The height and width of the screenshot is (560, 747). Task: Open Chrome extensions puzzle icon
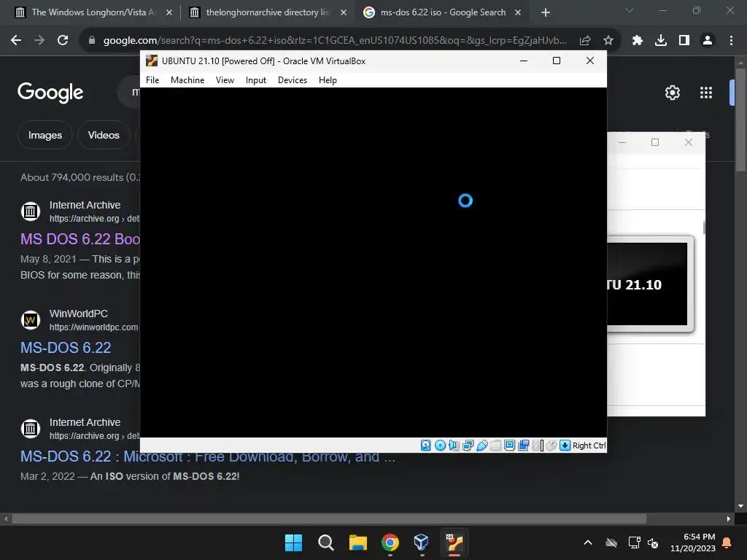pyautogui.click(x=638, y=41)
